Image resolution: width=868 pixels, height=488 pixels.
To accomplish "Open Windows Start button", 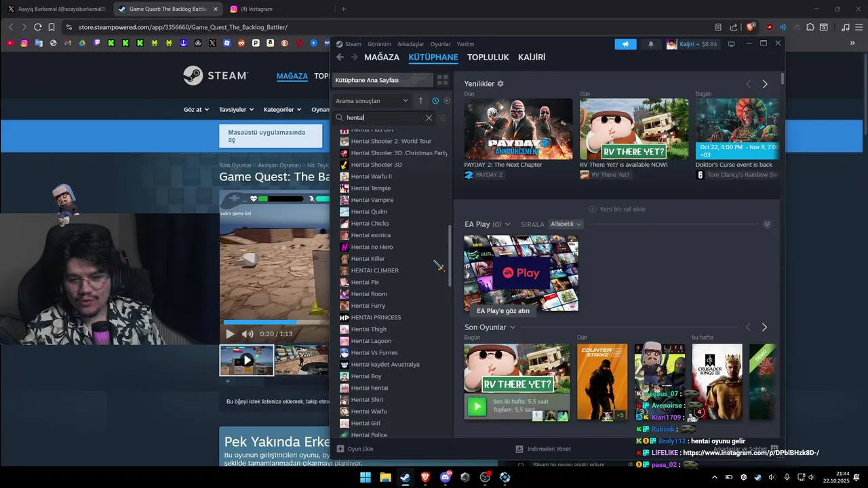I will pyautogui.click(x=366, y=477).
